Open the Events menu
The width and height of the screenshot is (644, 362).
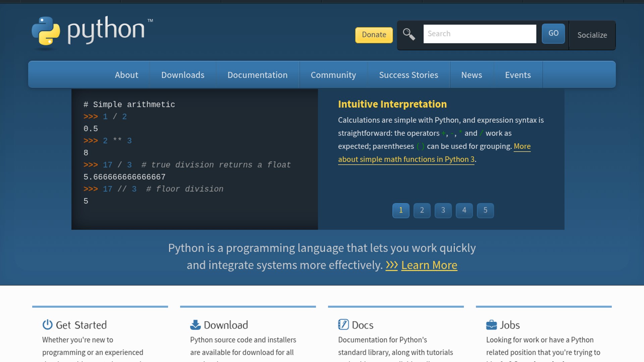518,75
